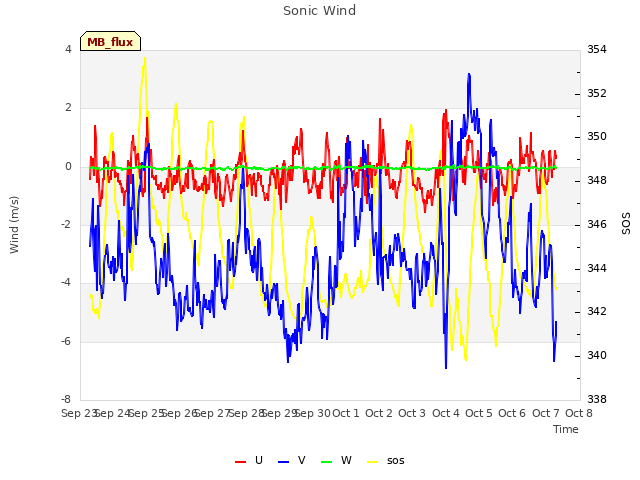Click the blue V legend color marker
The height and width of the screenshot is (480, 640).
pyautogui.click(x=283, y=462)
